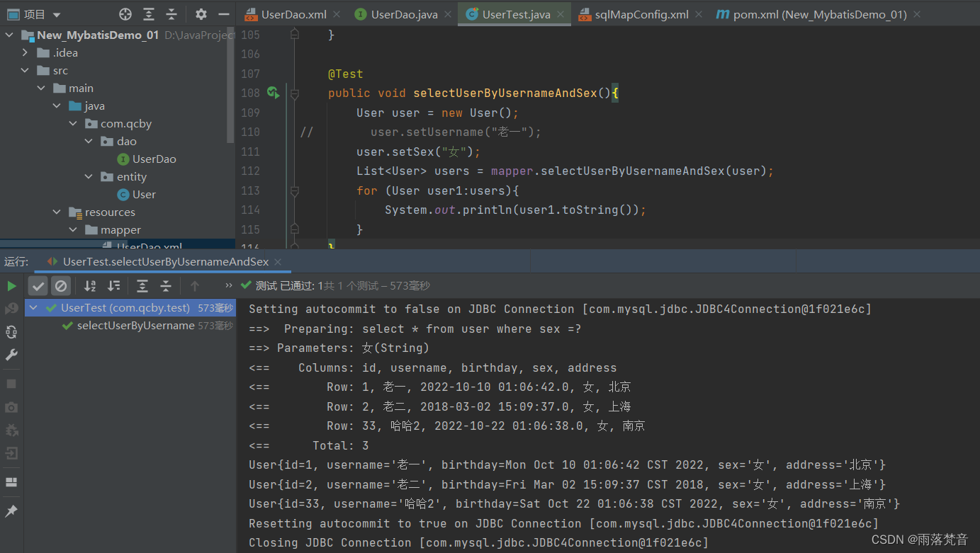Collapse all nodes in the project panel

click(x=172, y=13)
